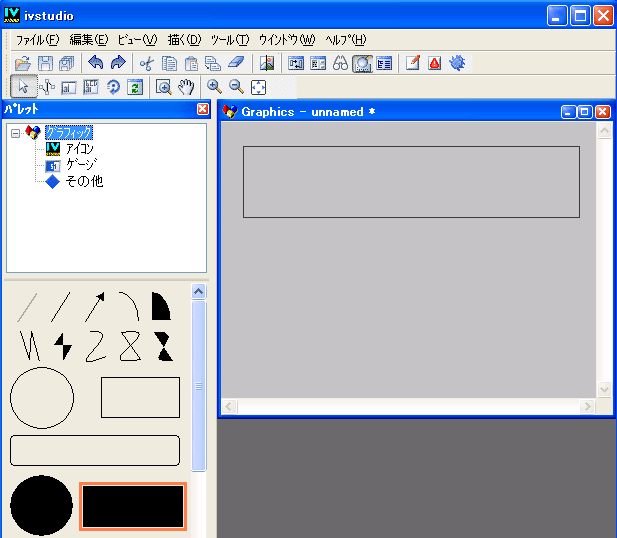The height and width of the screenshot is (538, 617).
Task: Open the ツール(T) menu
Action: pos(229,39)
